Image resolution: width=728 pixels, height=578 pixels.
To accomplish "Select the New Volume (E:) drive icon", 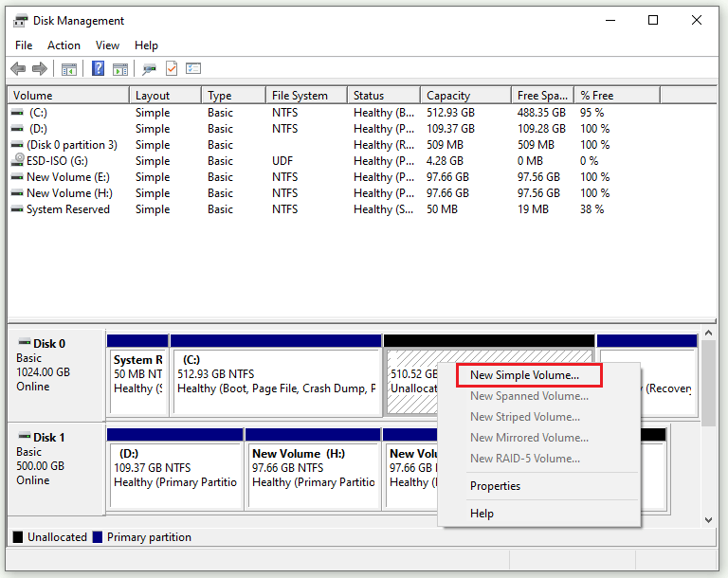I will tap(17, 177).
